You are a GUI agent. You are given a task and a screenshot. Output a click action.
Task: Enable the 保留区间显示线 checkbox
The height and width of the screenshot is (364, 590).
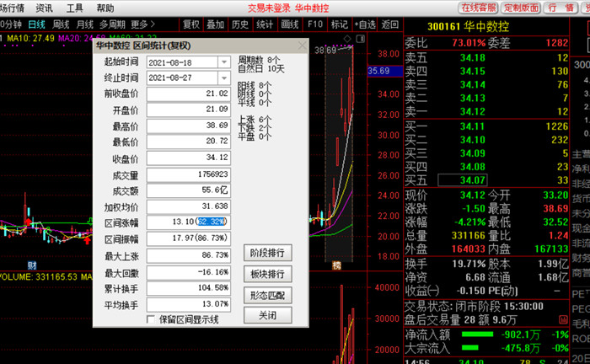click(151, 319)
